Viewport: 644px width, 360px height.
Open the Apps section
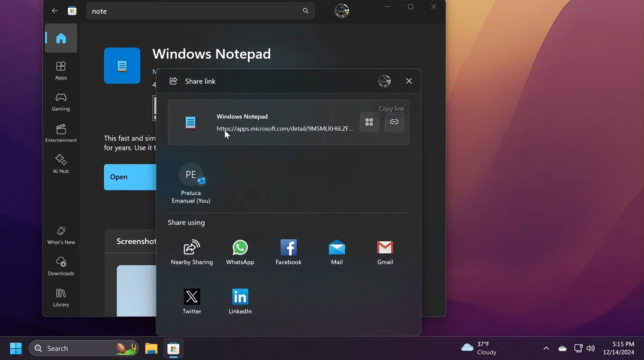(61, 70)
